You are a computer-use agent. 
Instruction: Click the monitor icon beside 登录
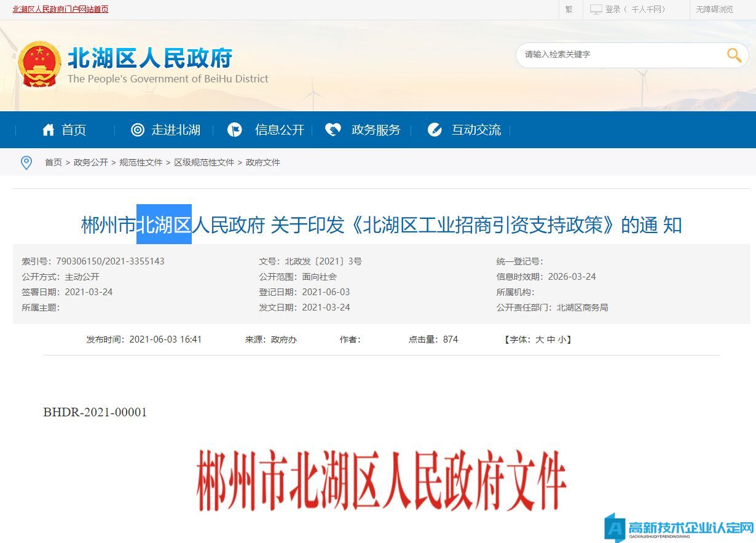click(596, 9)
